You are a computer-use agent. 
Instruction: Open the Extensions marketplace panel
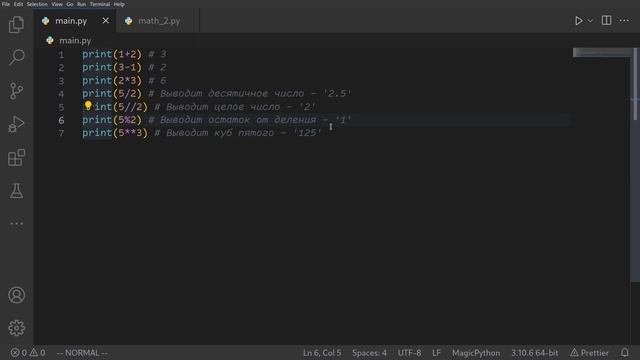point(16,158)
